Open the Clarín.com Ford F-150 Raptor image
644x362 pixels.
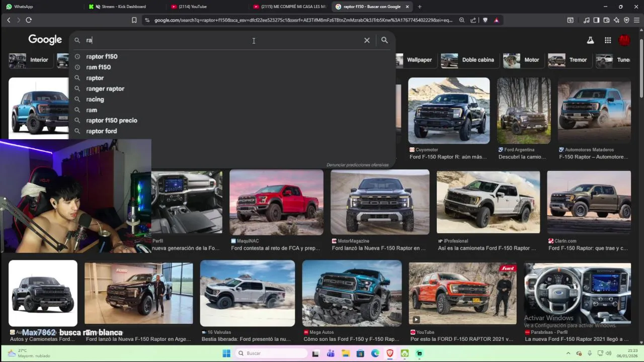589,202
